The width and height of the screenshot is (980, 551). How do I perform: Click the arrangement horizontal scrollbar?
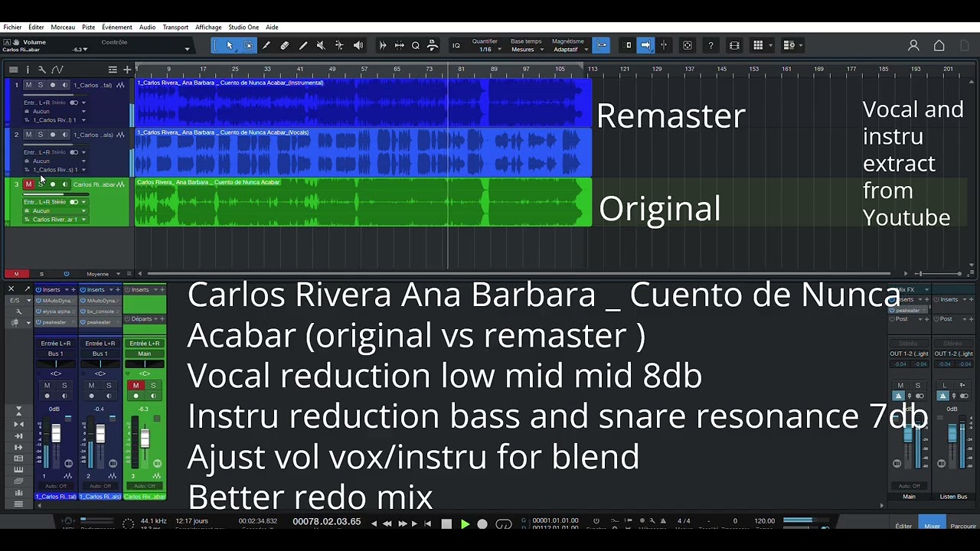(x=518, y=274)
